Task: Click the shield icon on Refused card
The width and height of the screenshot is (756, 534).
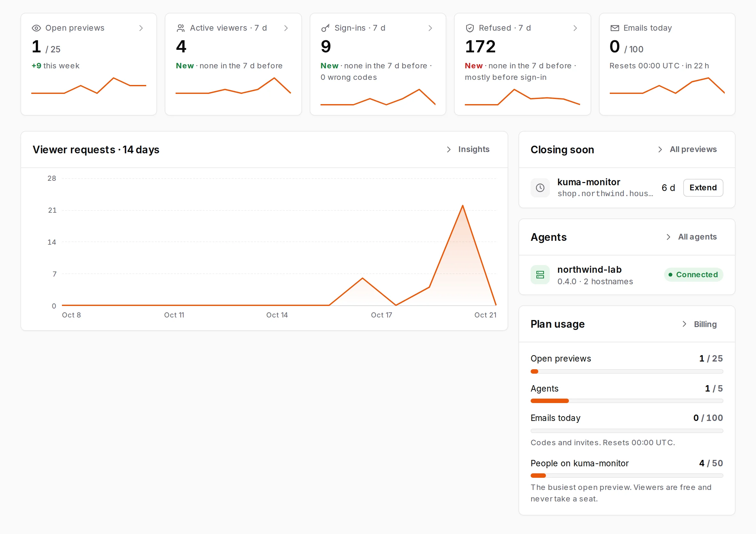Action: tap(470, 28)
